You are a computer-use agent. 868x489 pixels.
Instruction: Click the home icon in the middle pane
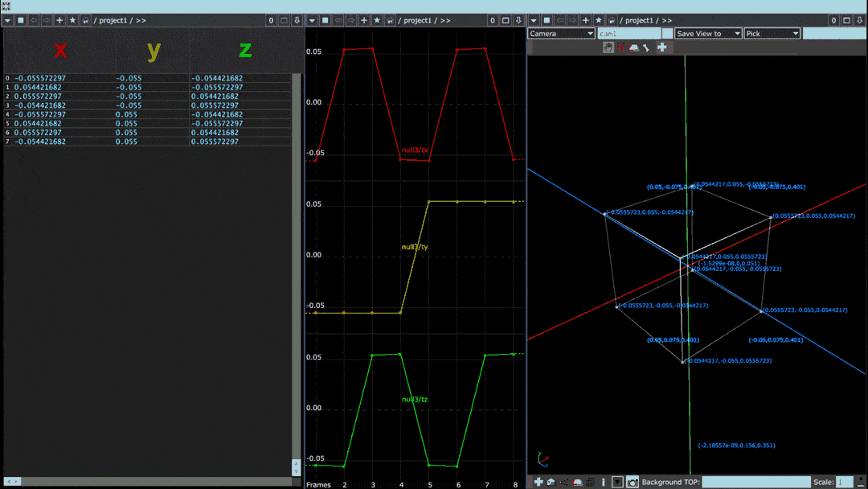point(390,20)
